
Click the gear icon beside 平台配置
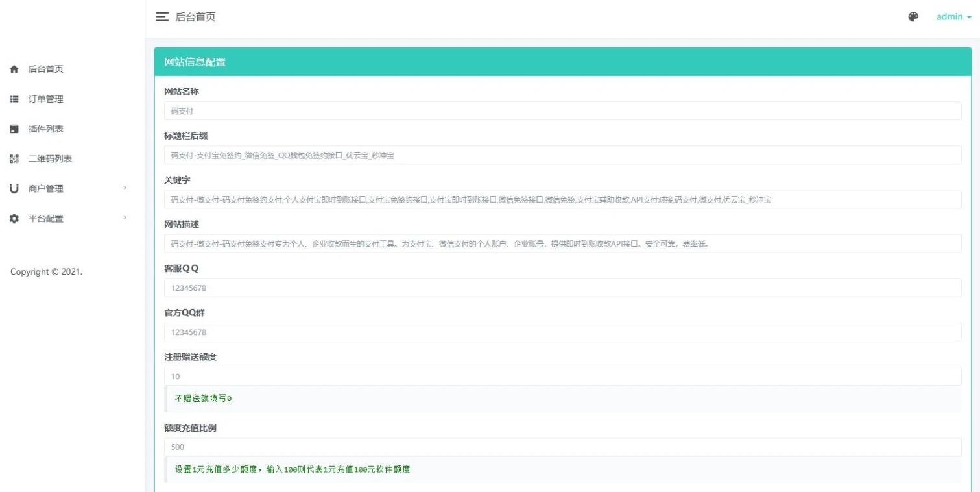(14, 219)
